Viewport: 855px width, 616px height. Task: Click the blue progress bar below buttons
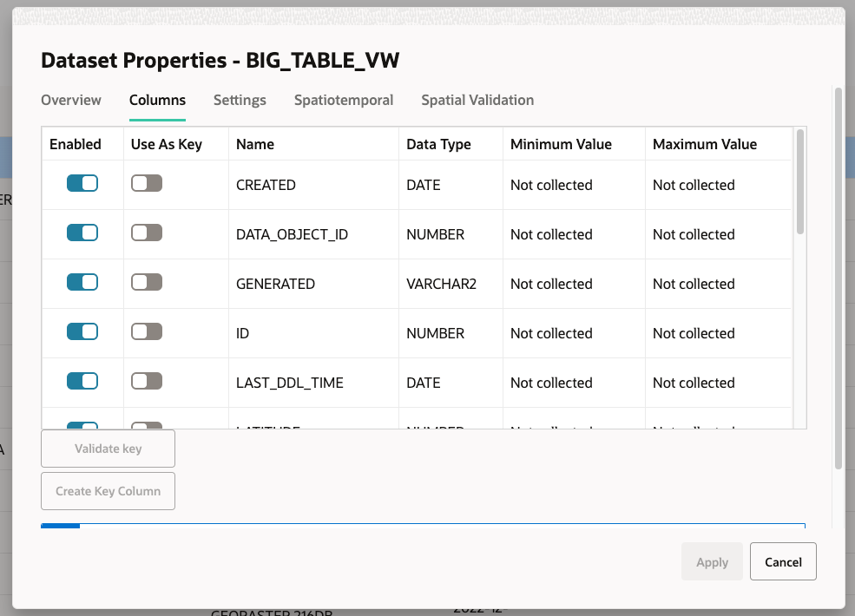[x=423, y=526]
